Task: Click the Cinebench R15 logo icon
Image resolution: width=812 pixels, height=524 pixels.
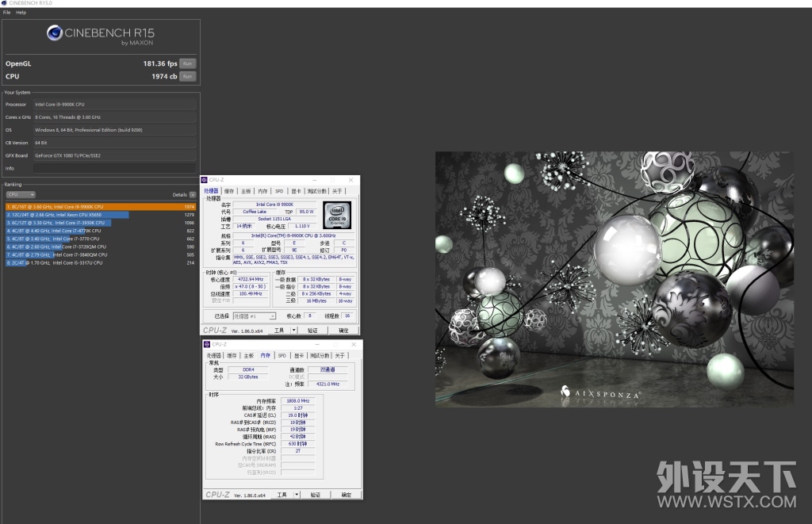Action: [x=55, y=33]
